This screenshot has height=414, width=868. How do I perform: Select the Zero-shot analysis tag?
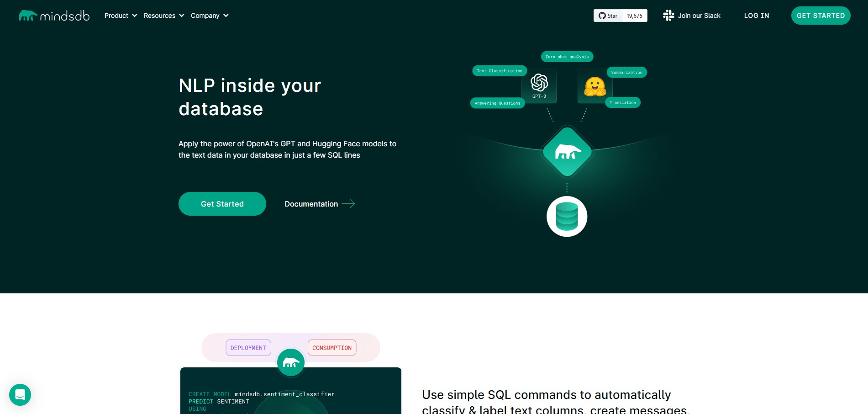coord(567,57)
